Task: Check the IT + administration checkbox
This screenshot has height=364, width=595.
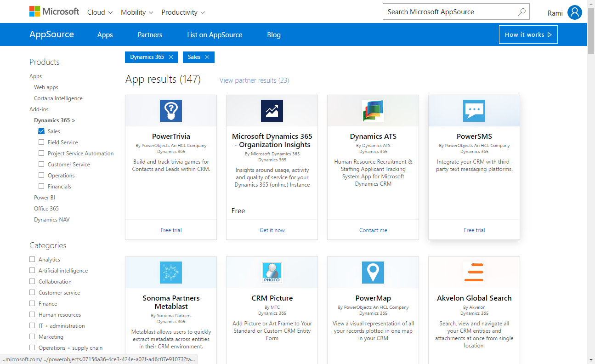Action: pos(32,326)
